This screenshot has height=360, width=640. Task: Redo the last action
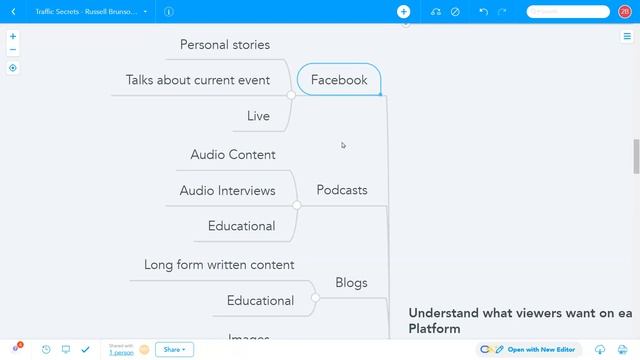click(502, 11)
